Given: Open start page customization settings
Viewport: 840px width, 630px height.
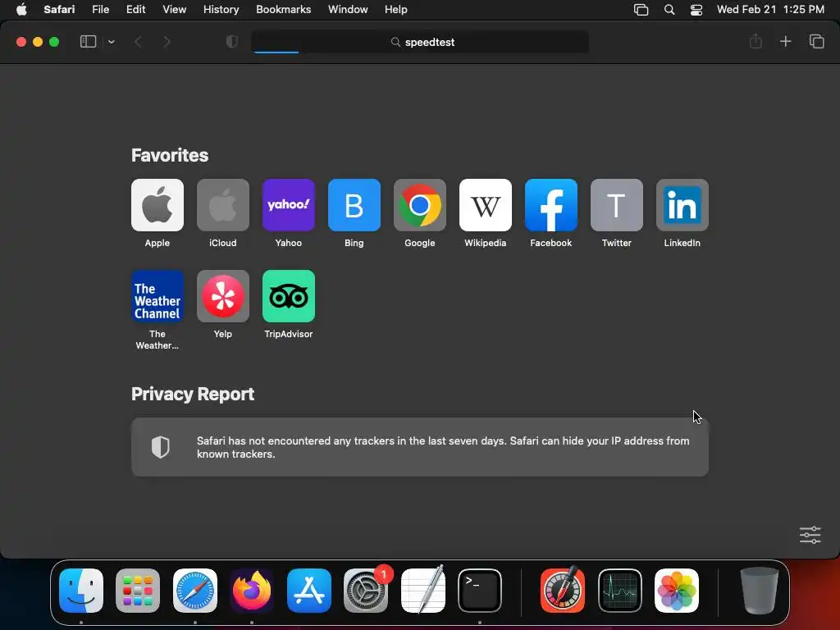Looking at the screenshot, I should click(810, 535).
